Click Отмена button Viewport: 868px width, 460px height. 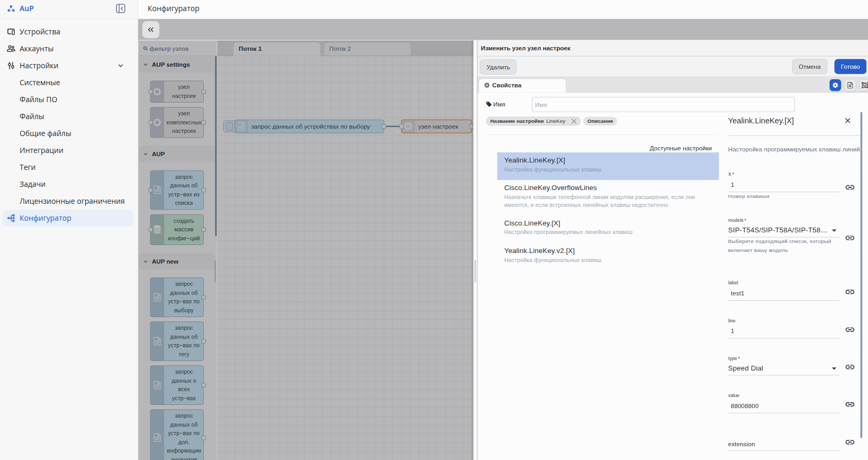click(x=809, y=67)
